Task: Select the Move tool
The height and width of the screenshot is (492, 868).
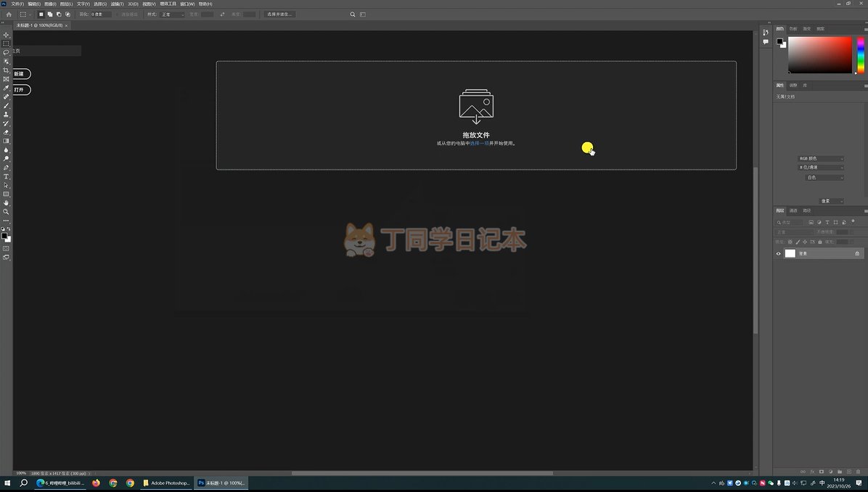Action: 7,35
